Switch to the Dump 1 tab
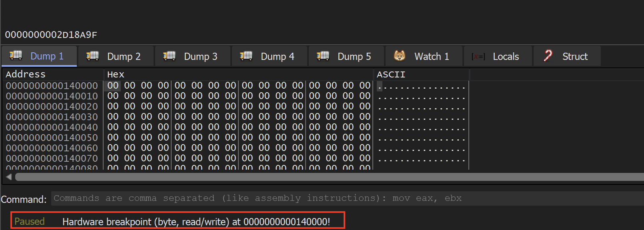The image size is (644, 230). click(39, 56)
